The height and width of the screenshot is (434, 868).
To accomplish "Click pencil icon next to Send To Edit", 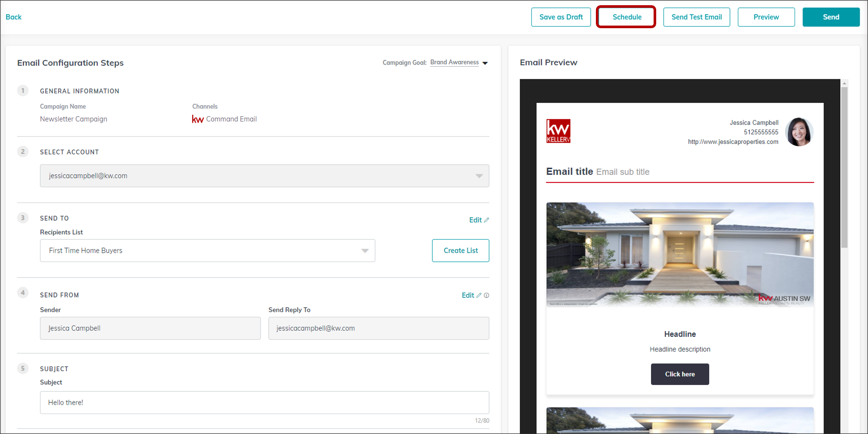I will click(x=487, y=220).
